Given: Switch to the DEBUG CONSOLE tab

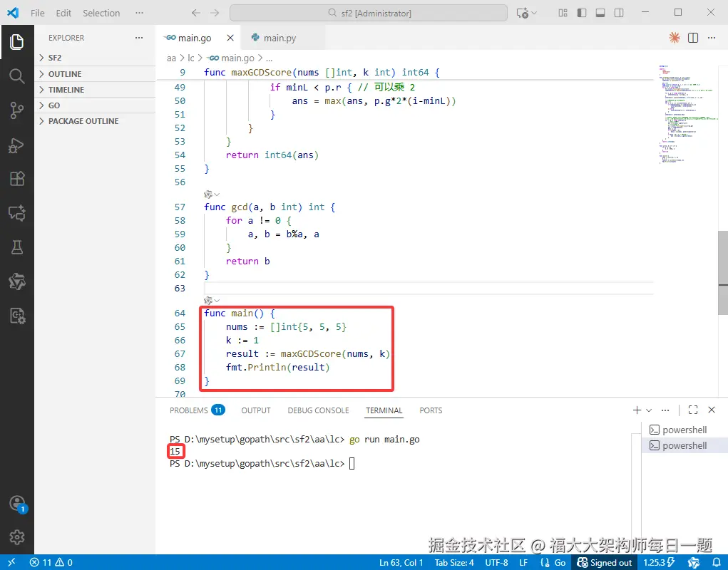Looking at the screenshot, I should tap(318, 410).
